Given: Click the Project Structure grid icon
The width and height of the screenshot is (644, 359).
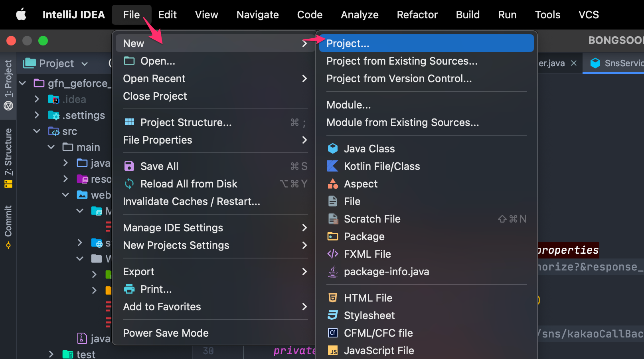Looking at the screenshot, I should [129, 122].
